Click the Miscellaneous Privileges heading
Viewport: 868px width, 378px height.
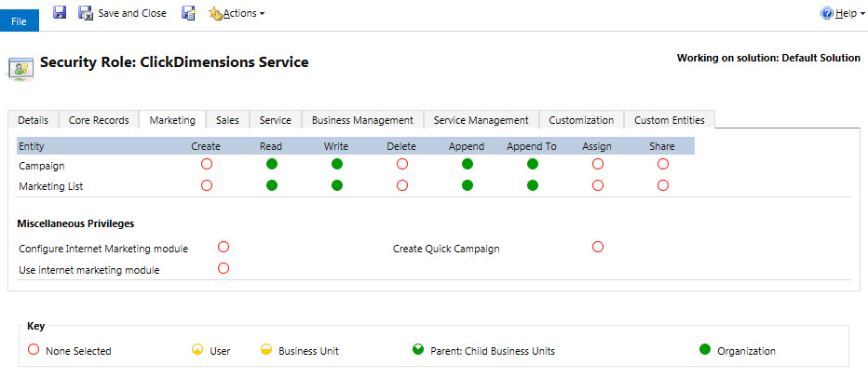coord(75,224)
